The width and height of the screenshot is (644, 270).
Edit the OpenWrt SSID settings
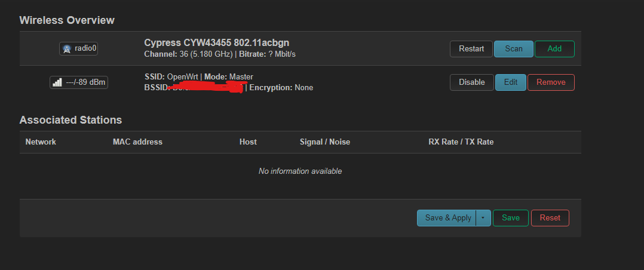click(511, 82)
